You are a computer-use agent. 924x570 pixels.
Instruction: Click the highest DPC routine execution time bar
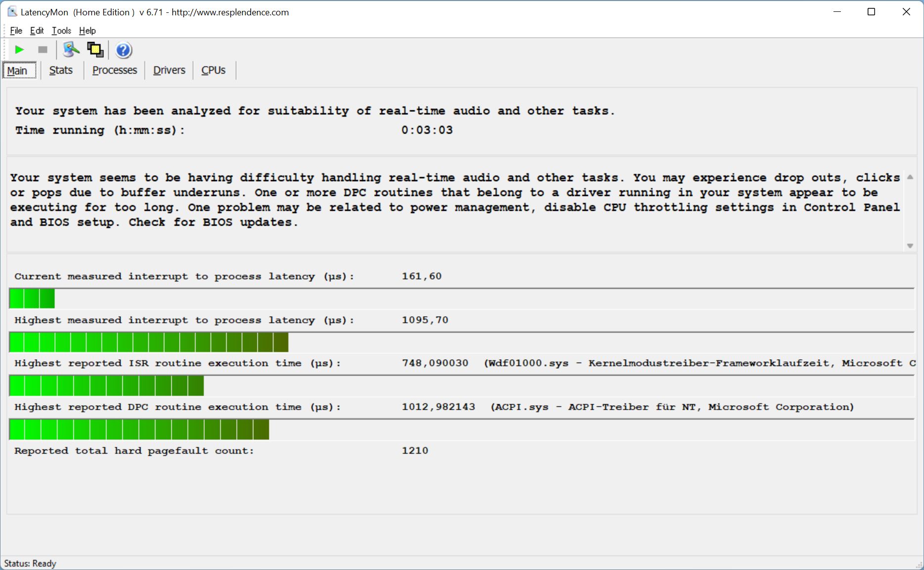click(139, 429)
